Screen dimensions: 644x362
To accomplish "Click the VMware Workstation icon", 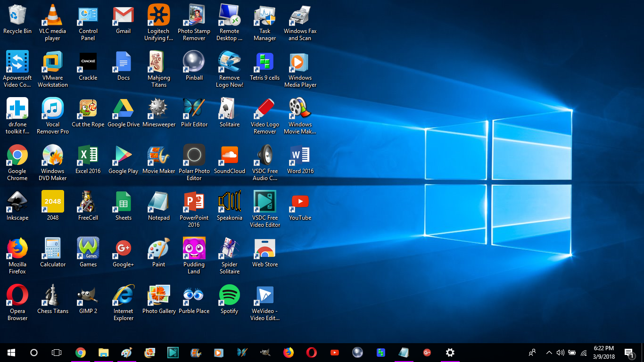I will pos(52,62).
